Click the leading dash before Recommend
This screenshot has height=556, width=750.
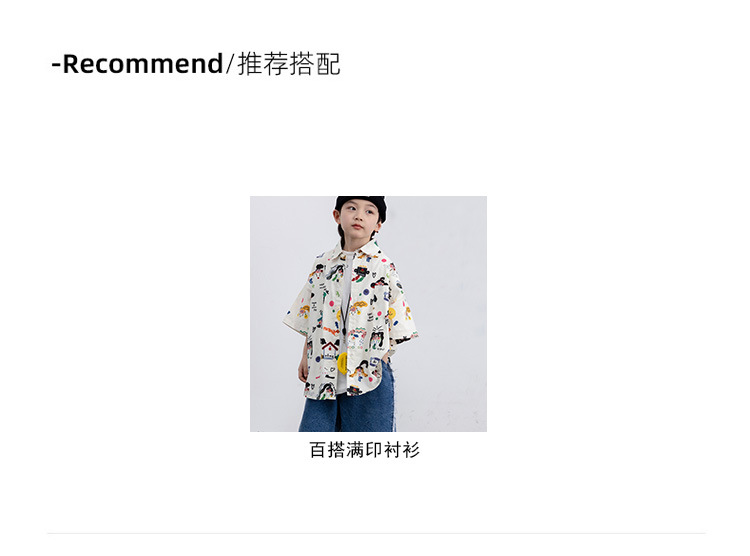click(x=56, y=65)
